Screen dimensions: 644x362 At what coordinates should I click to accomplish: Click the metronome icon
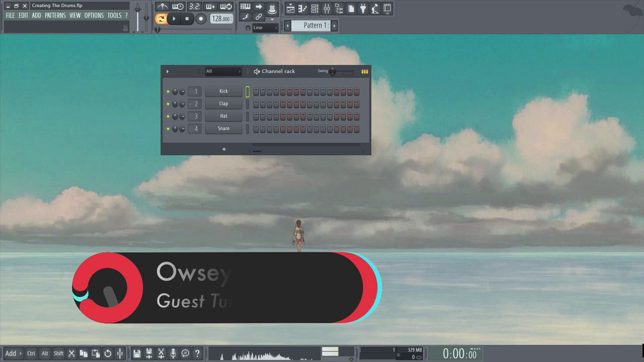(162, 7)
